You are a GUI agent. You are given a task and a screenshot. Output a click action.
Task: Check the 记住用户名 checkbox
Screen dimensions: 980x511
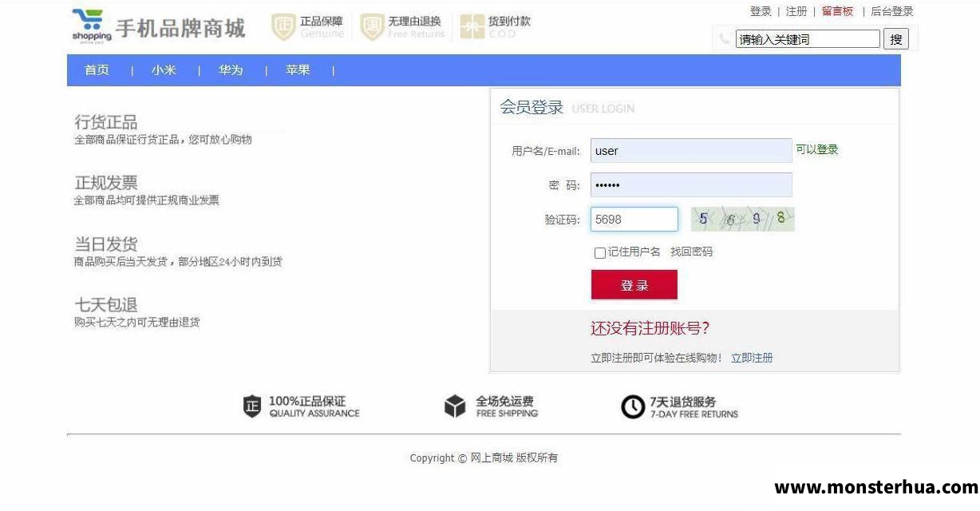(x=600, y=253)
